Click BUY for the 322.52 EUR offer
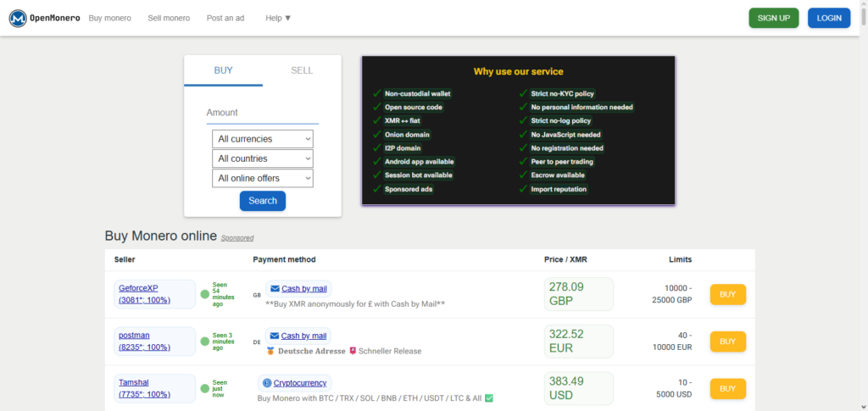Image resolution: width=868 pixels, height=411 pixels. click(x=727, y=342)
